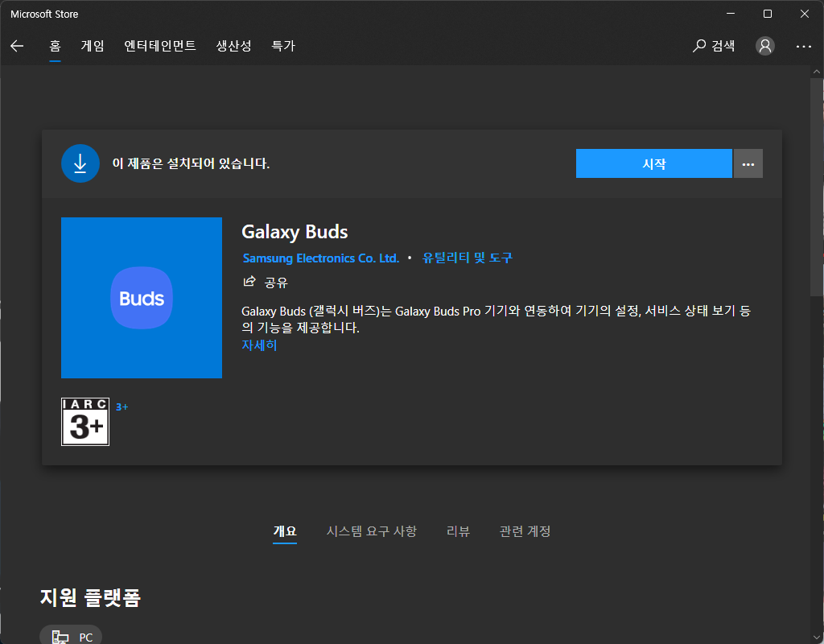Open the 3+ age rating link
The height and width of the screenshot is (644, 824).
[x=122, y=407]
